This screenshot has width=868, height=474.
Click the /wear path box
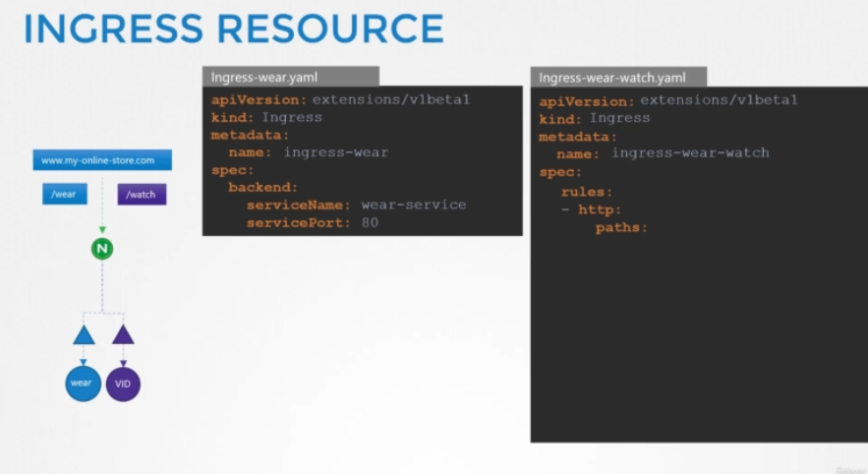(x=65, y=194)
